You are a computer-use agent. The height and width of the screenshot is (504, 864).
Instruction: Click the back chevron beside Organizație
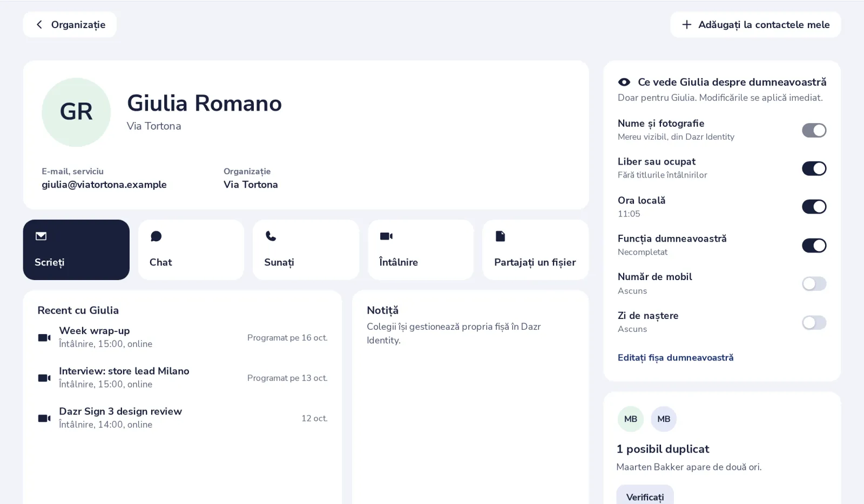pyautogui.click(x=39, y=25)
